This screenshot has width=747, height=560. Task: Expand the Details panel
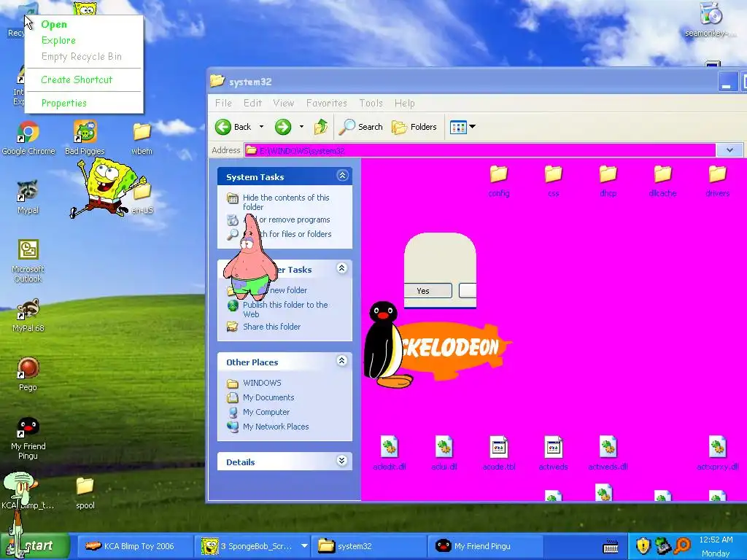[341, 461]
